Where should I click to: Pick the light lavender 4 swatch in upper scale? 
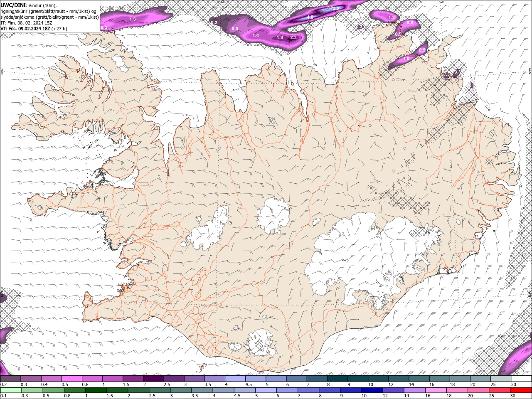235,379
